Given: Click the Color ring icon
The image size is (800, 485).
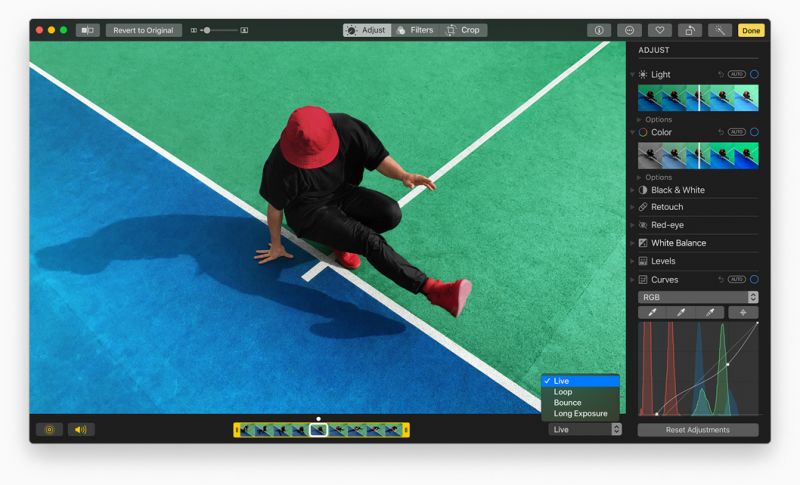Looking at the screenshot, I should (643, 132).
